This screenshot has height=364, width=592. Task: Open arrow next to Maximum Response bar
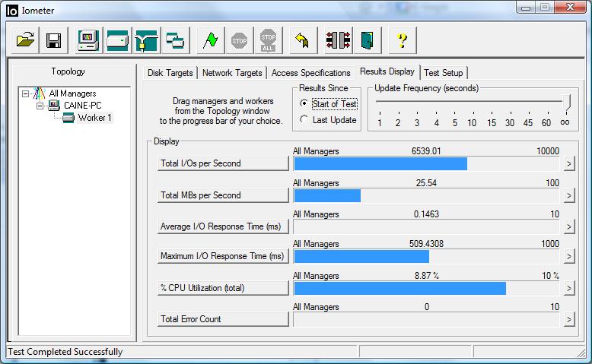(569, 257)
